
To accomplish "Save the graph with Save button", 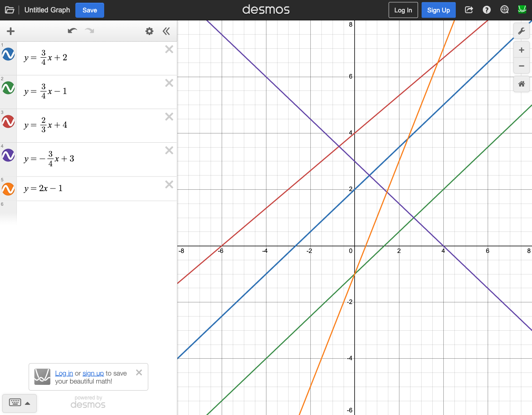I will pos(90,10).
